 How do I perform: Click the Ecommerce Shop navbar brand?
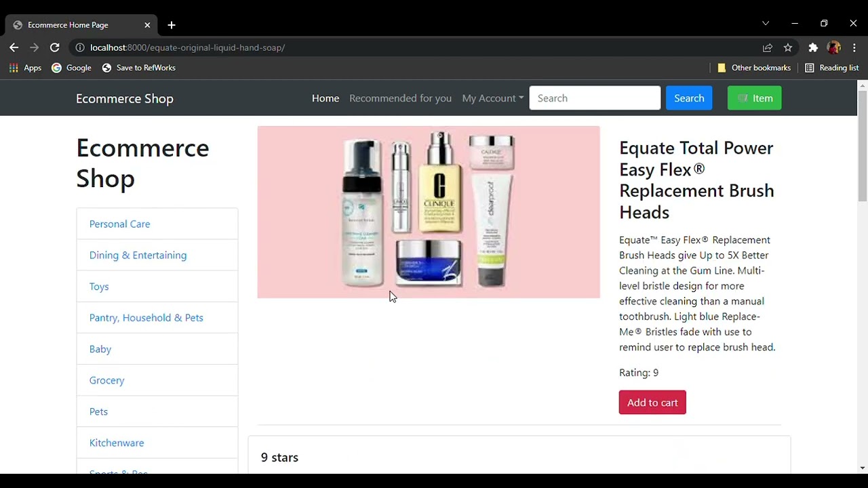click(125, 98)
